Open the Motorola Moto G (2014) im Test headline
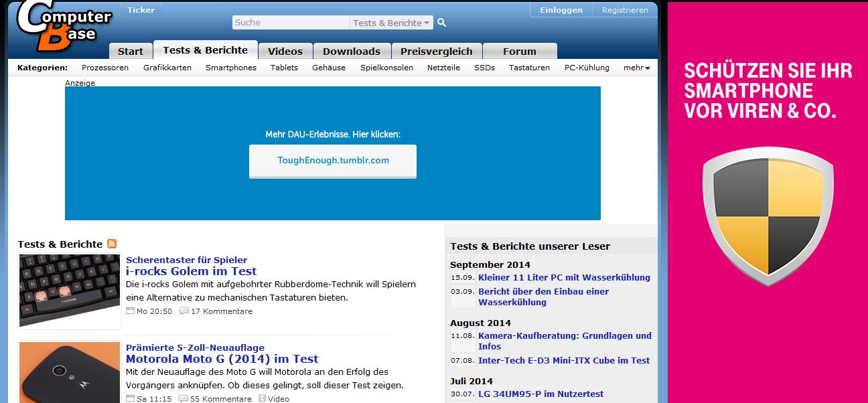The height and width of the screenshot is (403, 868). click(222, 359)
